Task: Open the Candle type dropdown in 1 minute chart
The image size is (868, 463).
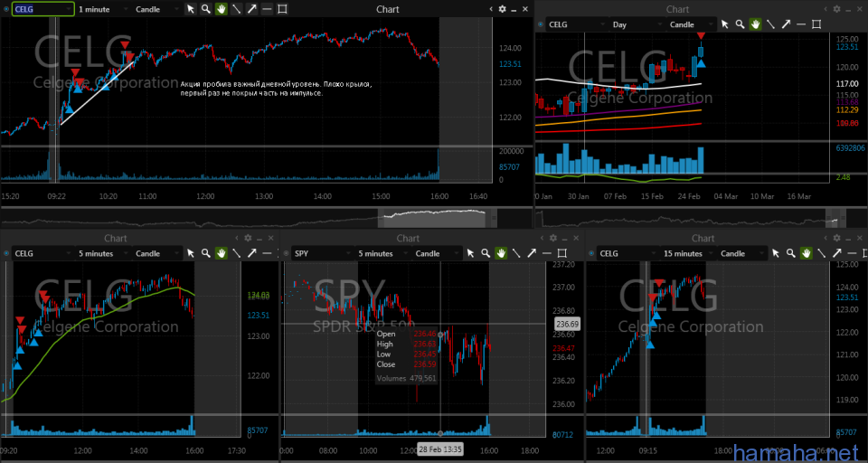Action: tap(156, 9)
